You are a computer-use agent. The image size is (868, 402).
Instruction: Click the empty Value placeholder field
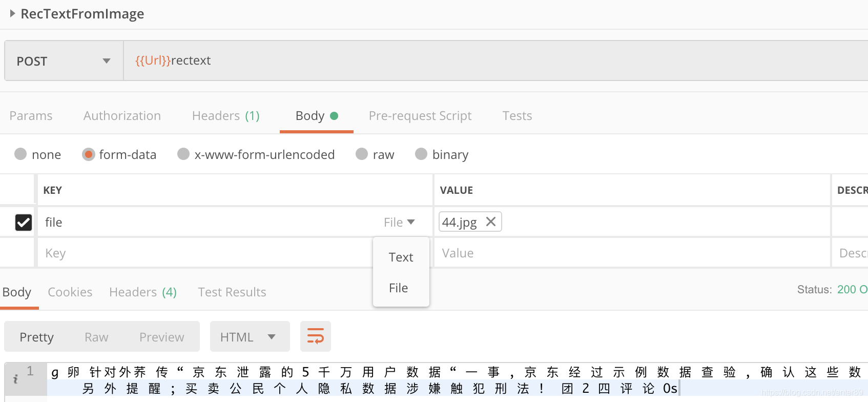point(632,253)
